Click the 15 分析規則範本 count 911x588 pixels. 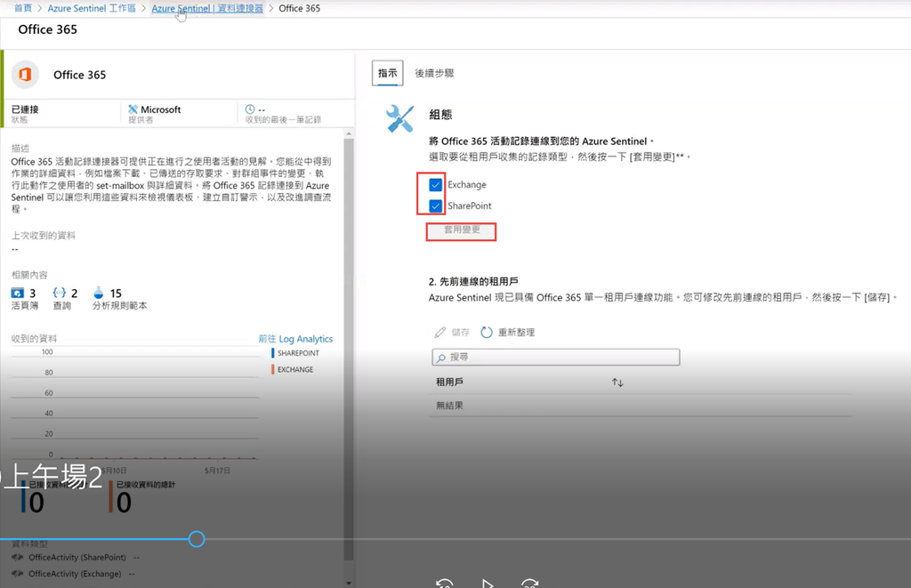point(116,294)
